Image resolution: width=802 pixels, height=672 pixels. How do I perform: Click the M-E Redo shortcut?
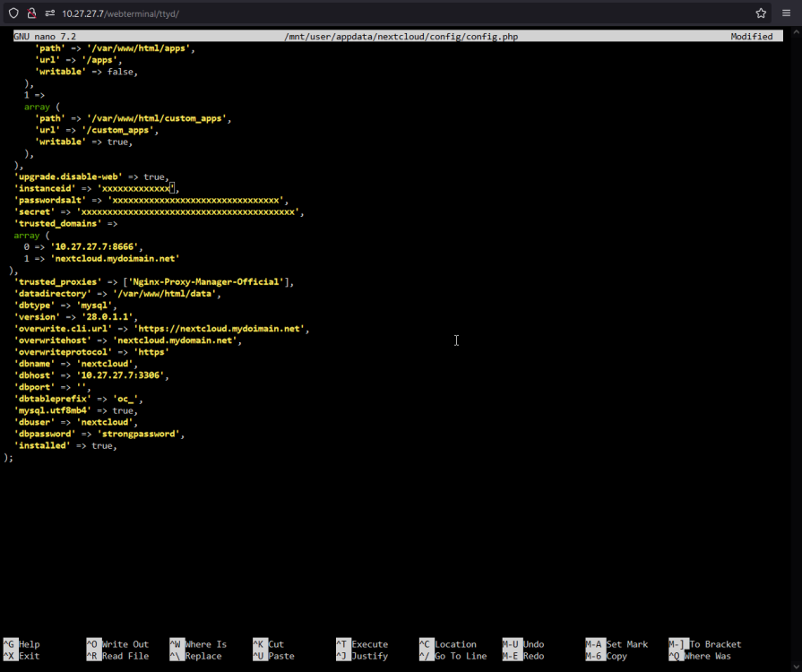click(523, 656)
